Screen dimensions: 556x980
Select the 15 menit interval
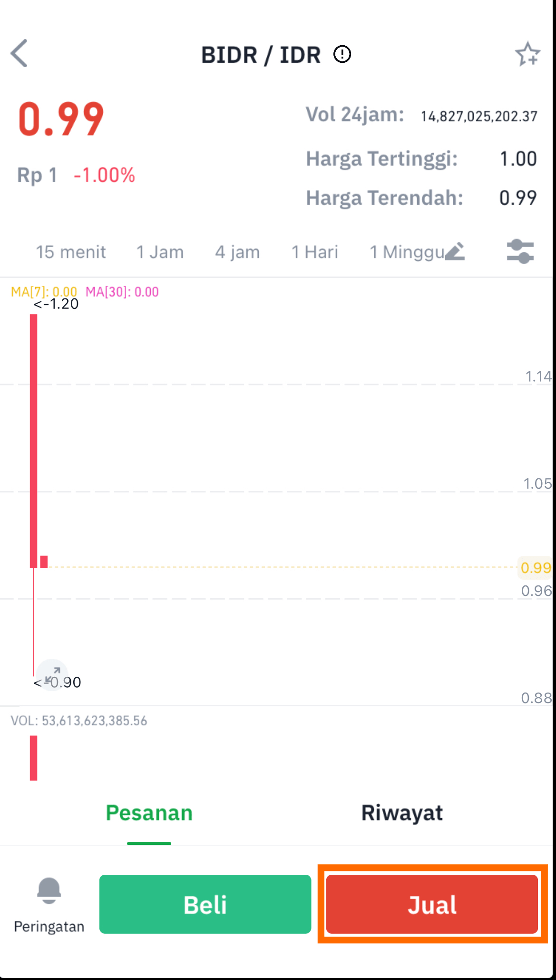pos(71,252)
